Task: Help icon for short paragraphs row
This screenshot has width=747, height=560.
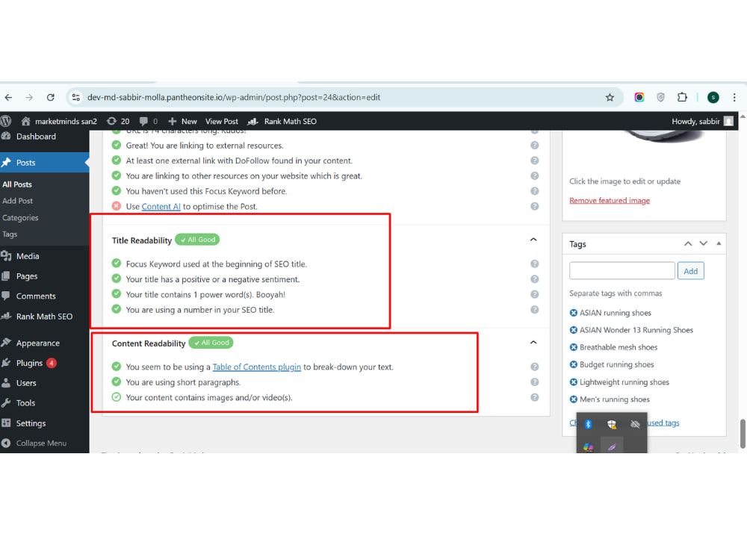Action: pyautogui.click(x=535, y=382)
